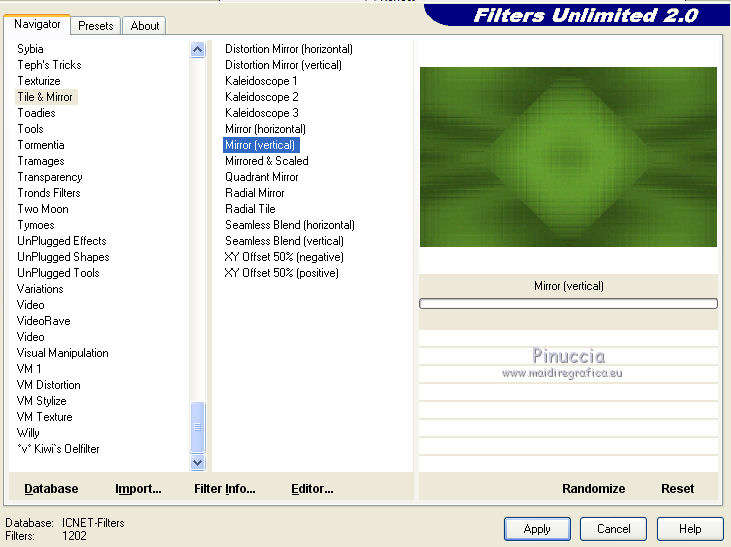Open the Presets tab
This screenshot has height=547, width=731.
[x=96, y=26]
